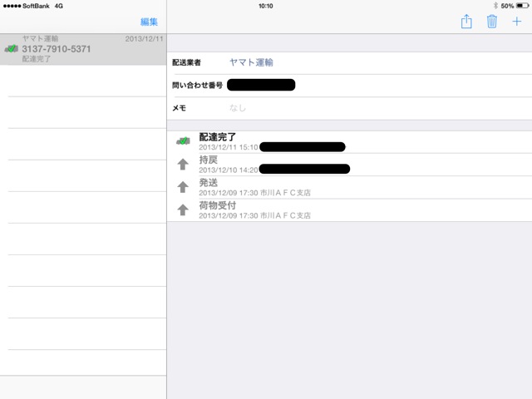Tap the battery icon in the status bar
Image resolution: width=532 pixels, height=399 pixels.
(522, 6)
